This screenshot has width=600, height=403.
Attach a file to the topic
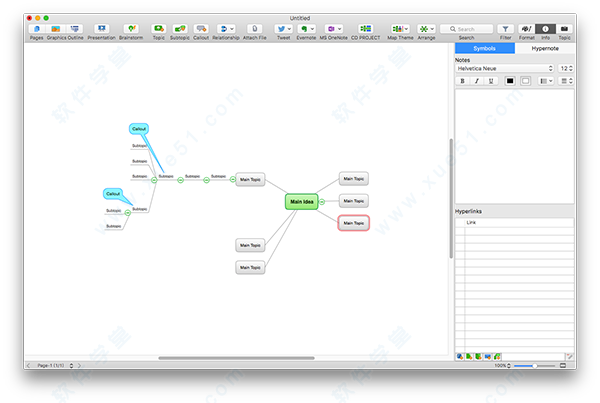point(254,29)
